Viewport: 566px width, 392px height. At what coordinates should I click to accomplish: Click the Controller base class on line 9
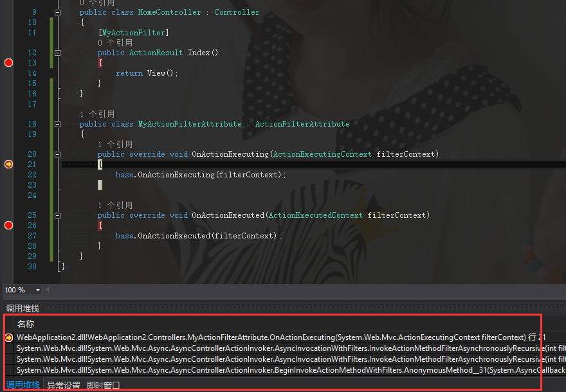(237, 12)
